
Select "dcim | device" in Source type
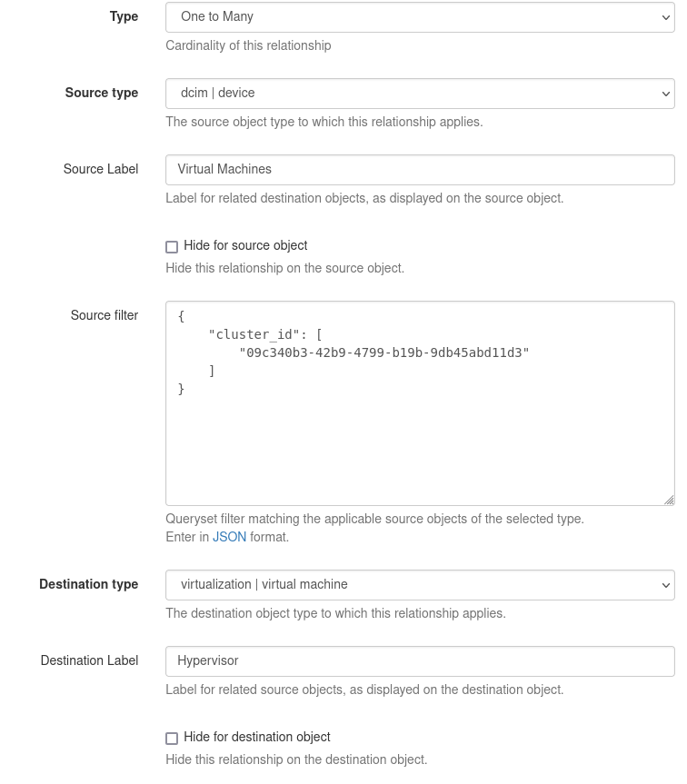click(x=418, y=93)
